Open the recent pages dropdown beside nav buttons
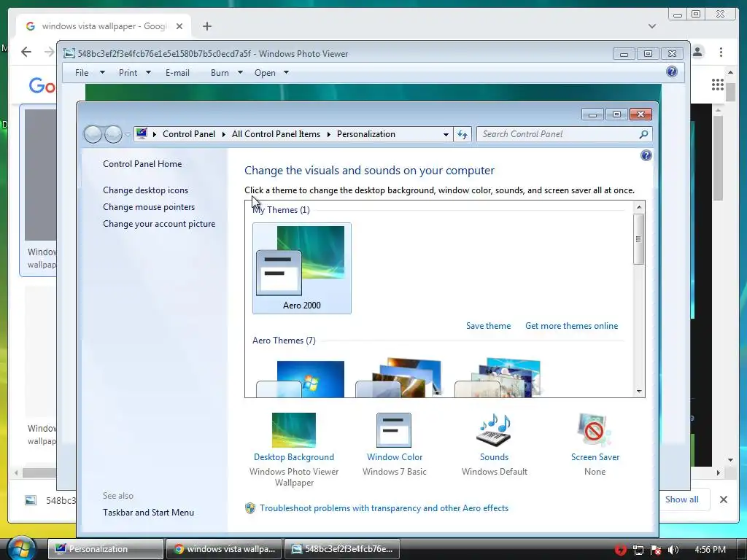 [x=128, y=134]
